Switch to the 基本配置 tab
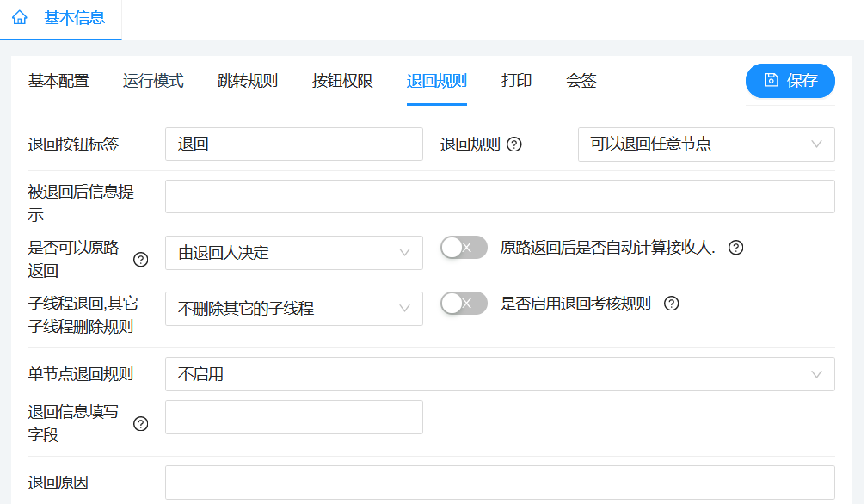 pyautogui.click(x=58, y=81)
